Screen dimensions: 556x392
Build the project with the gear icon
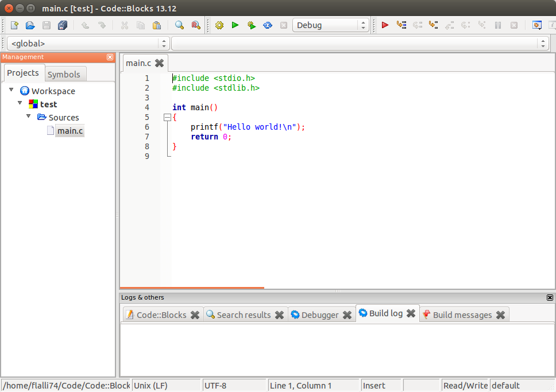pyautogui.click(x=219, y=25)
